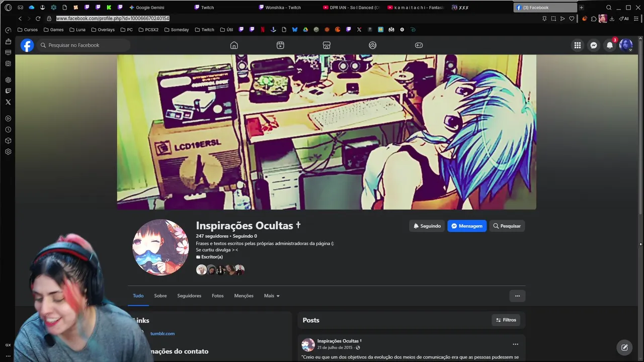Viewport: 644px width, 362px height.
Task: Open the profile three-dots options menu
Action: click(x=517, y=296)
